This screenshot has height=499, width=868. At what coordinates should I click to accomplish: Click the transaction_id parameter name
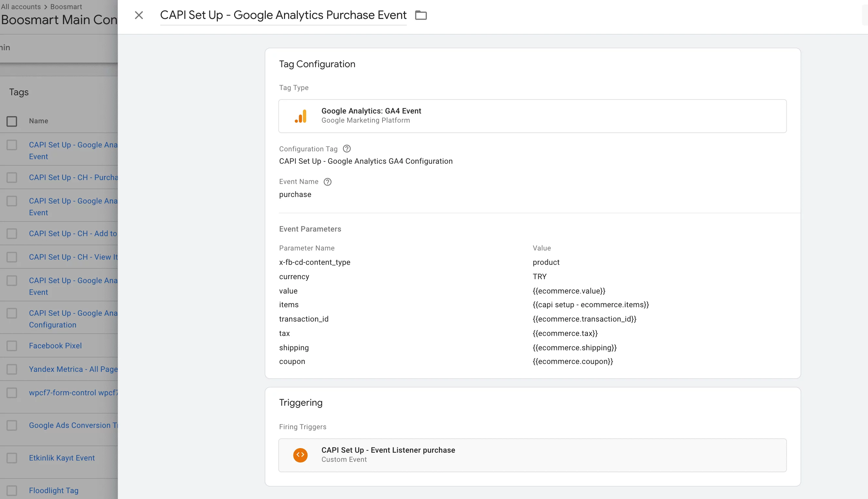coord(304,319)
